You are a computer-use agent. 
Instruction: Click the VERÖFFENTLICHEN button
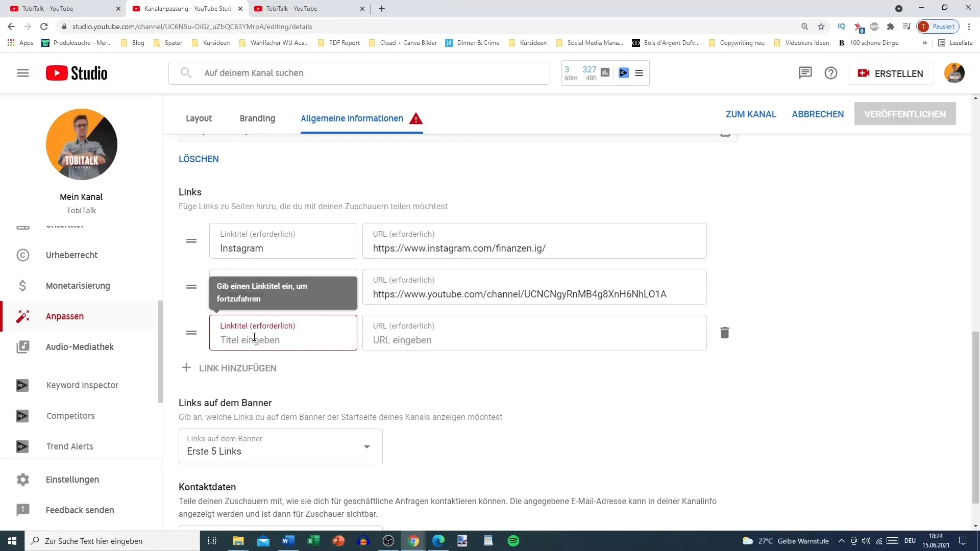(905, 114)
